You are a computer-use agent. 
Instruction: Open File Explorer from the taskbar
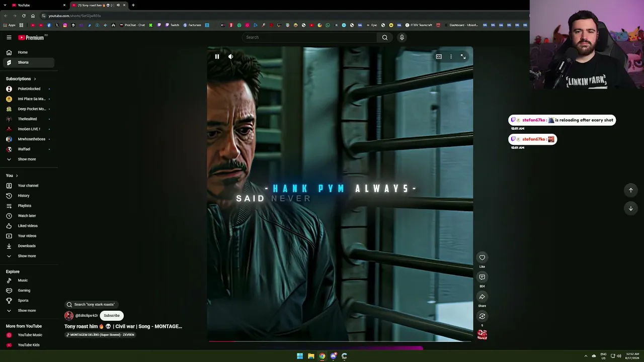click(x=311, y=356)
